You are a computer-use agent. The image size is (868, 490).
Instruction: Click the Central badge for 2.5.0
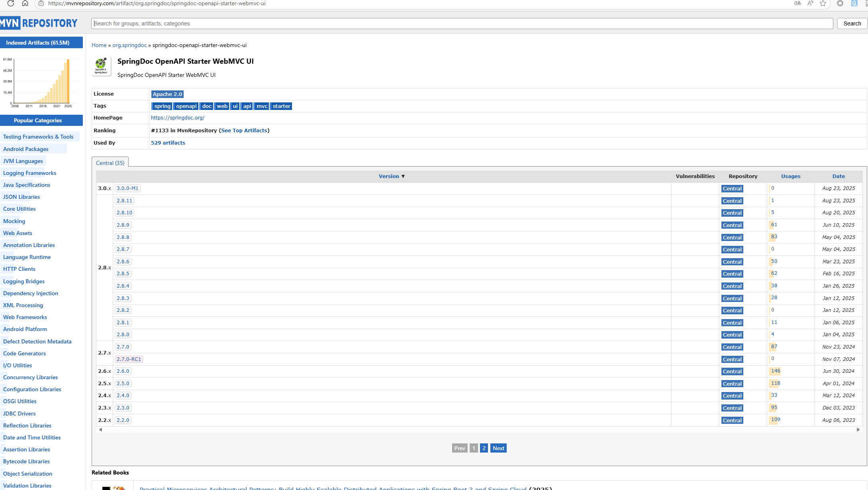(732, 384)
